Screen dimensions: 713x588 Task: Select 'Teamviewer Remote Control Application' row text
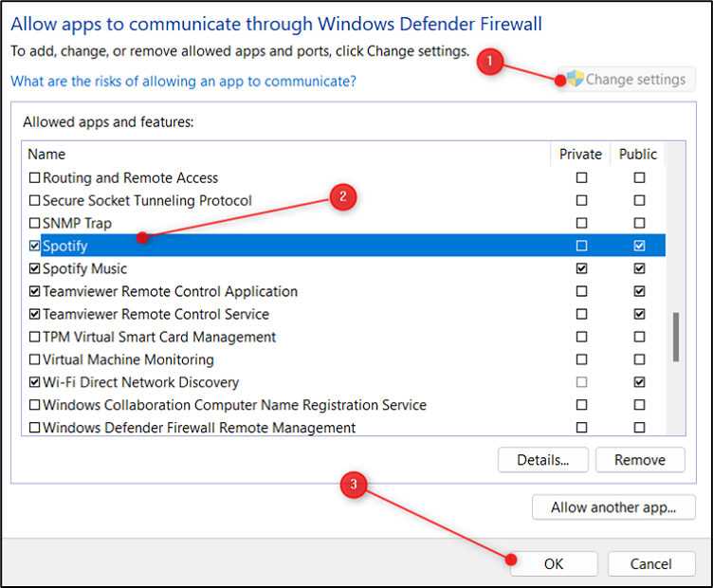[x=170, y=291]
